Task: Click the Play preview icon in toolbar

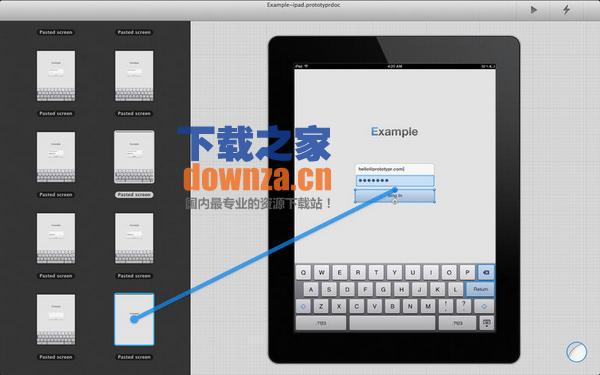Action: (533, 10)
